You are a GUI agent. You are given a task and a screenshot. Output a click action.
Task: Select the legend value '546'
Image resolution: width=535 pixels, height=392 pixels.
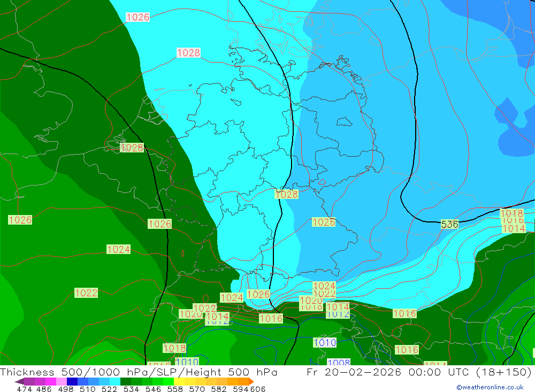pyautogui.click(x=153, y=389)
